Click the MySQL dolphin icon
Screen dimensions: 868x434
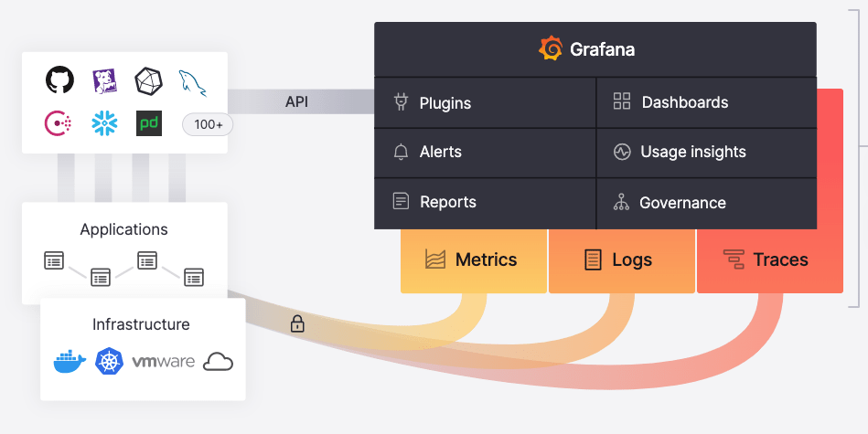click(x=192, y=82)
